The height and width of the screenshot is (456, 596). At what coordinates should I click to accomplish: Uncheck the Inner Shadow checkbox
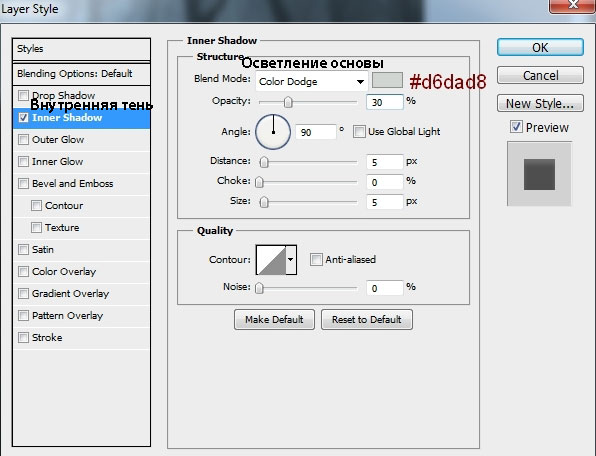click(24, 117)
